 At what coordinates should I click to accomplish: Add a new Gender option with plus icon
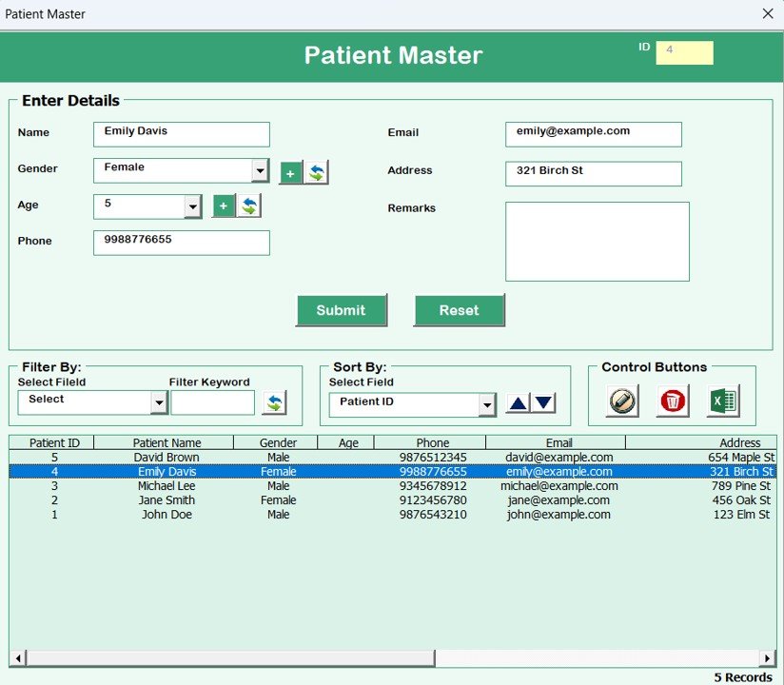[x=290, y=173]
